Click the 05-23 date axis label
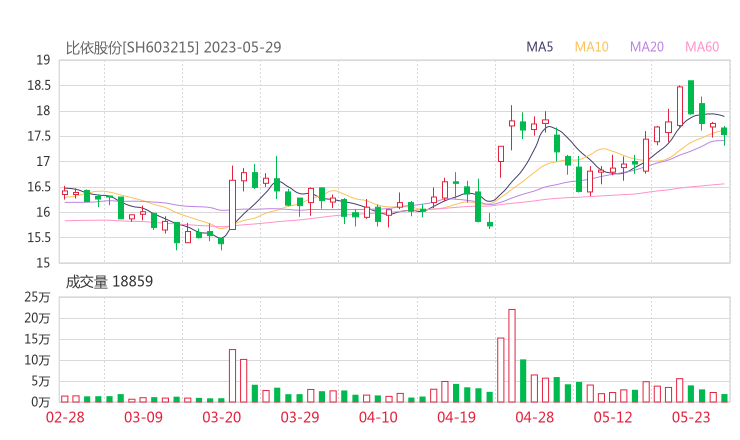740x440 pixels. pyautogui.click(x=691, y=417)
